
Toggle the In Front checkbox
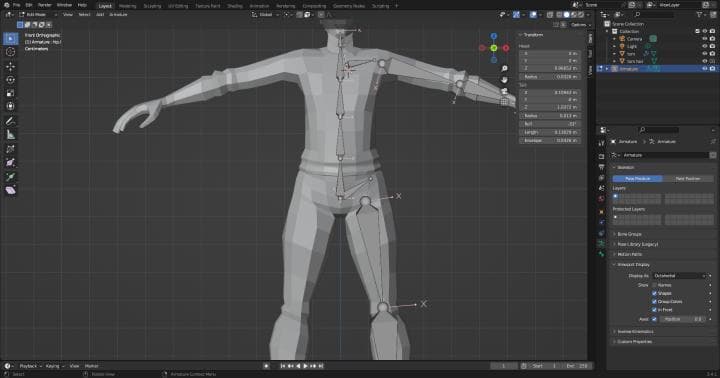click(654, 310)
